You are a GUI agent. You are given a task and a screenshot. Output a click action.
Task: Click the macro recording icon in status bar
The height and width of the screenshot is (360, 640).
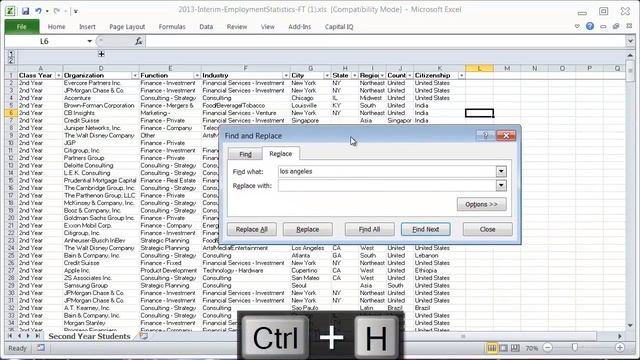41,348
